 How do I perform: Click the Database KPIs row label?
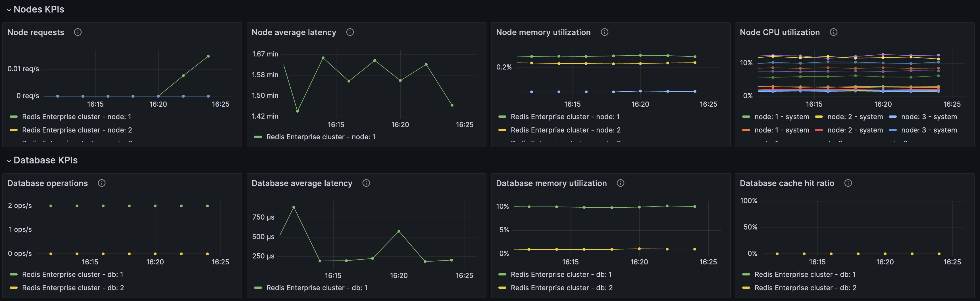pos(45,160)
